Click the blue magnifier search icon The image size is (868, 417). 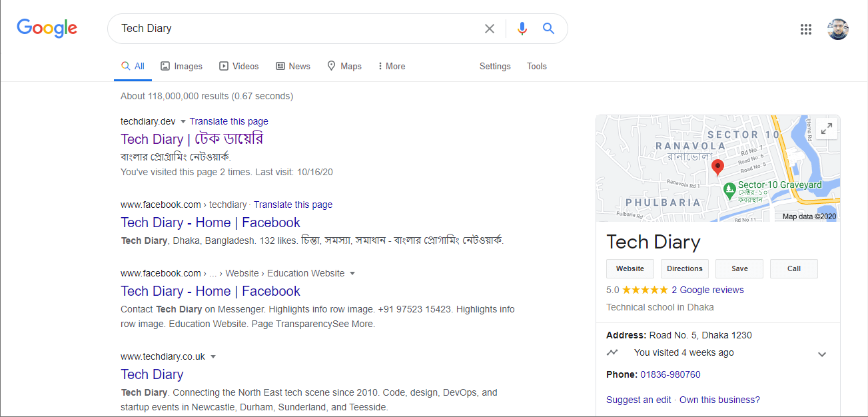[548, 29]
